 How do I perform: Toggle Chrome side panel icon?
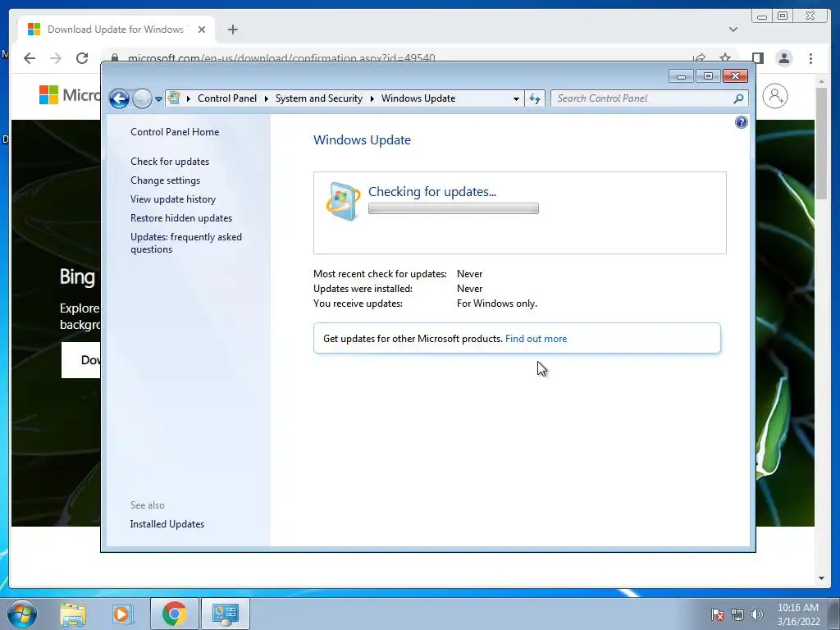(757, 58)
